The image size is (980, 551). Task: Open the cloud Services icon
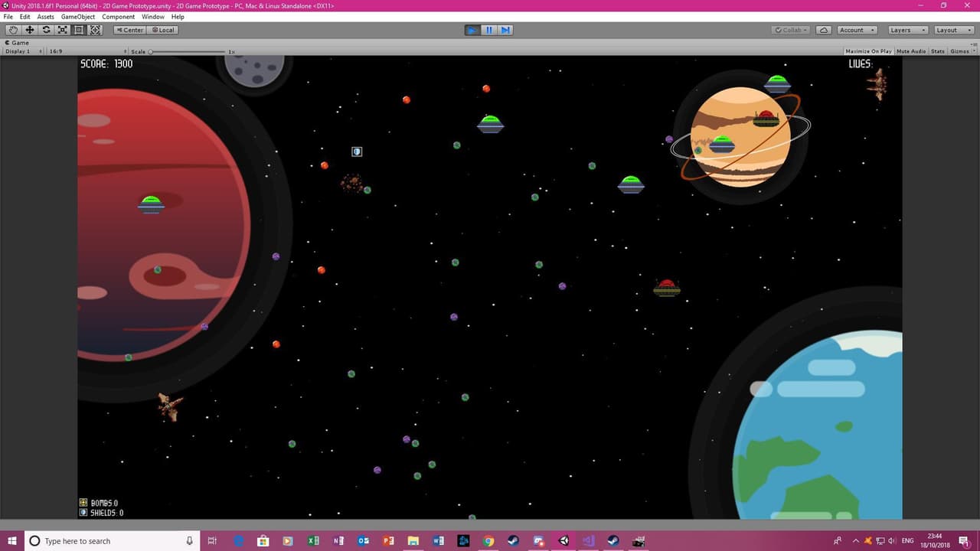tap(824, 30)
